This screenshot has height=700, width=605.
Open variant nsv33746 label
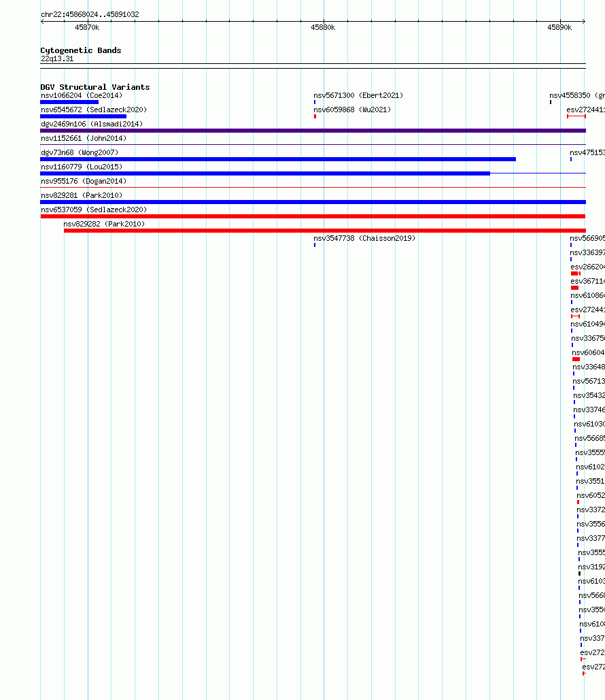[x=589, y=410]
